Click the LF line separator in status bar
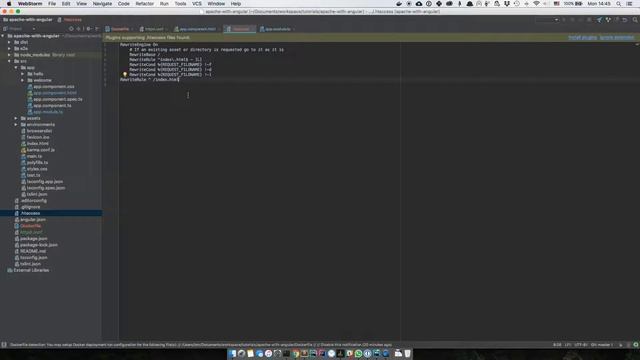Image resolution: width=640 pixels, height=360 pixels. coord(568,345)
